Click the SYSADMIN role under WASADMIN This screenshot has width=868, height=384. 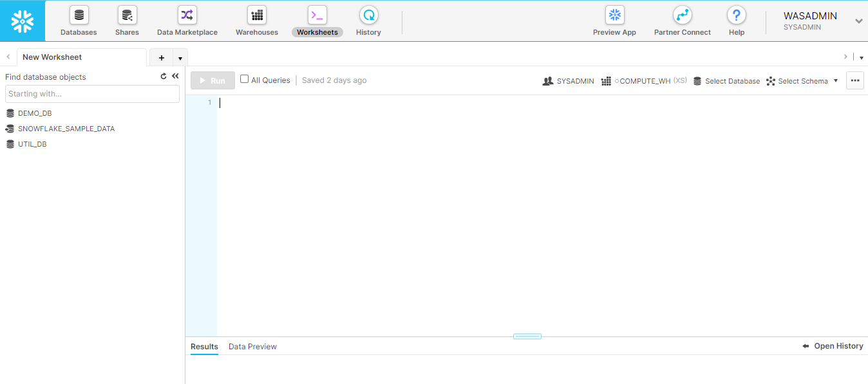tap(802, 28)
